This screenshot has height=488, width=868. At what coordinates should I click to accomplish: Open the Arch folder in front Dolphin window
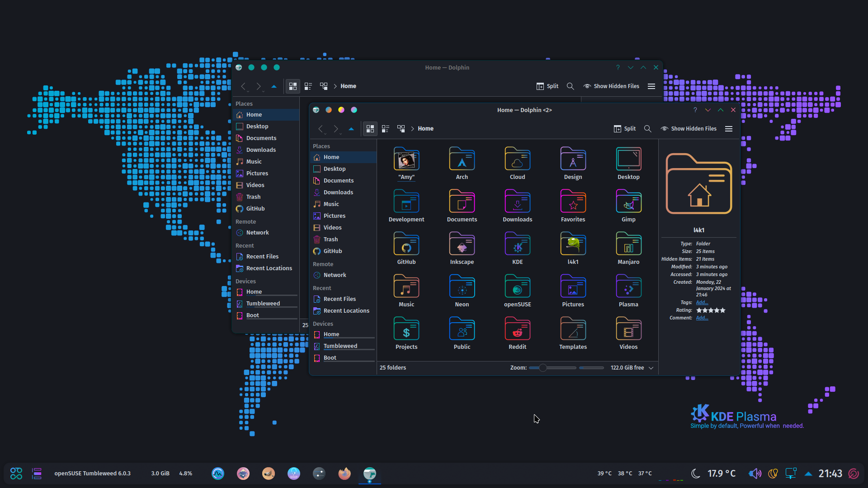[462, 159]
